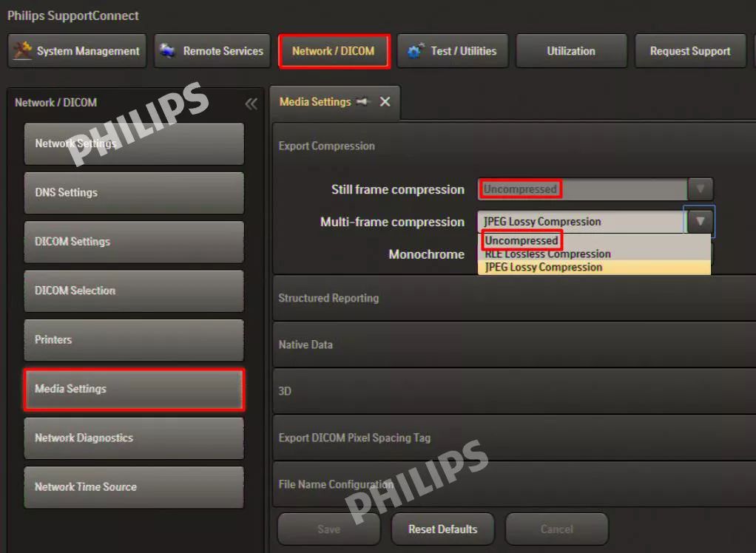Click the Test / Utilities gear icon
Image resolution: width=756 pixels, height=553 pixels.
[416, 50]
